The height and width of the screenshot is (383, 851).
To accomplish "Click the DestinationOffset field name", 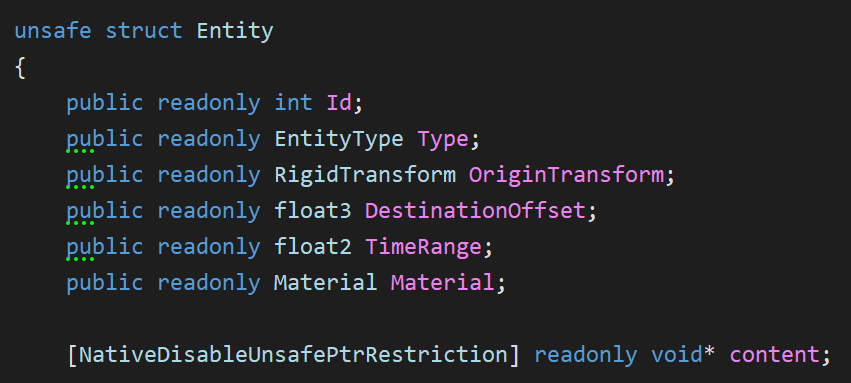I will 475,210.
